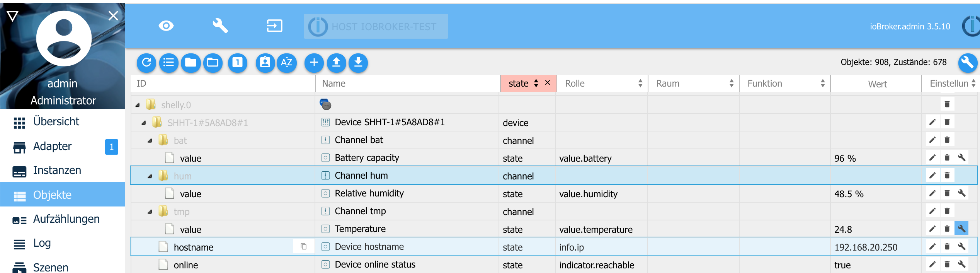Delete the Device SHHT-1#5A8AD8#1 row
980x273 pixels.
click(x=947, y=122)
